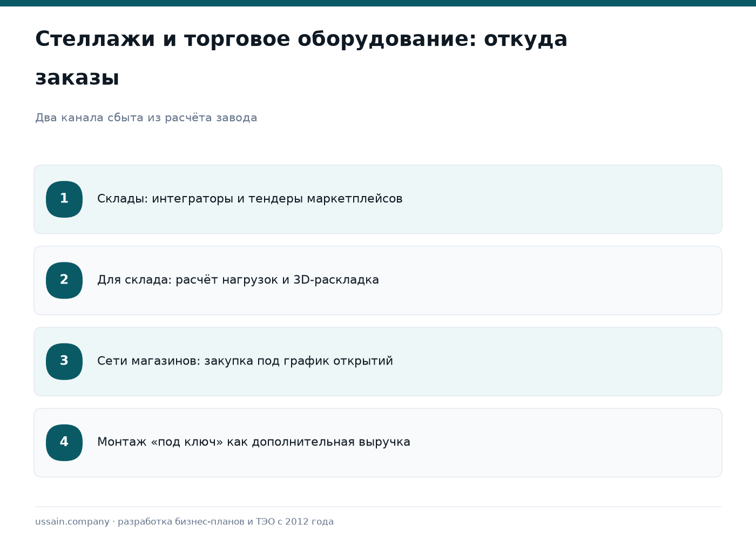The height and width of the screenshot is (540, 756).
Task: Click the number 2 badge
Action: (x=64, y=280)
